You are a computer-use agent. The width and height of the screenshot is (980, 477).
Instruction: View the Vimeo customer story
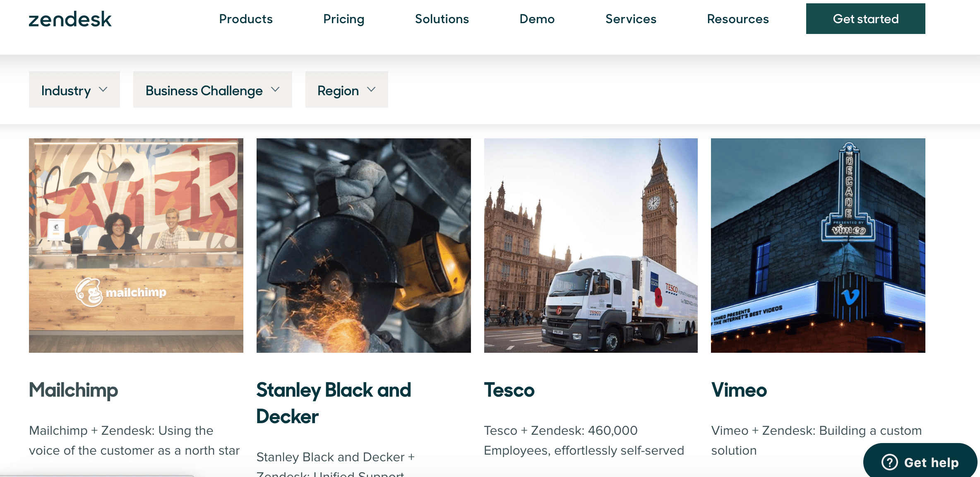pos(739,390)
